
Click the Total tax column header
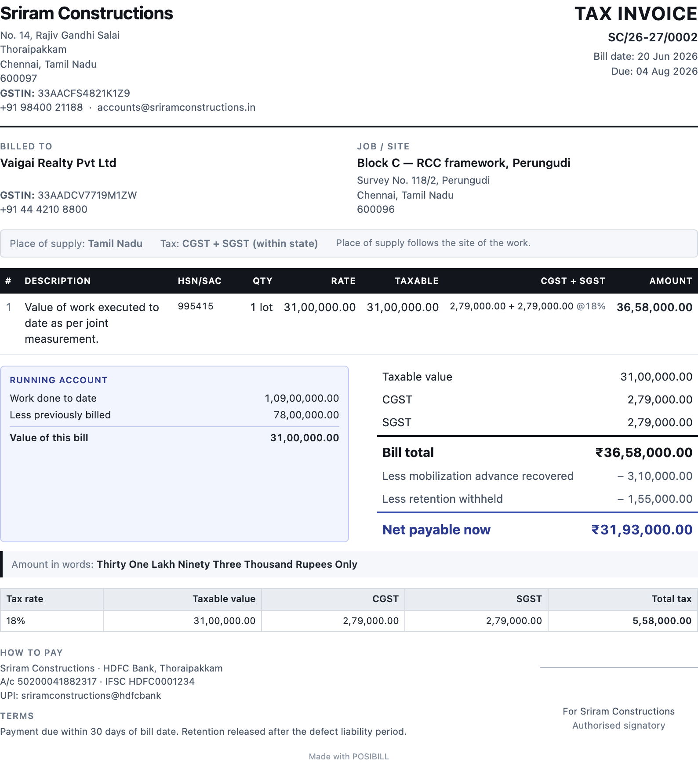click(x=672, y=599)
